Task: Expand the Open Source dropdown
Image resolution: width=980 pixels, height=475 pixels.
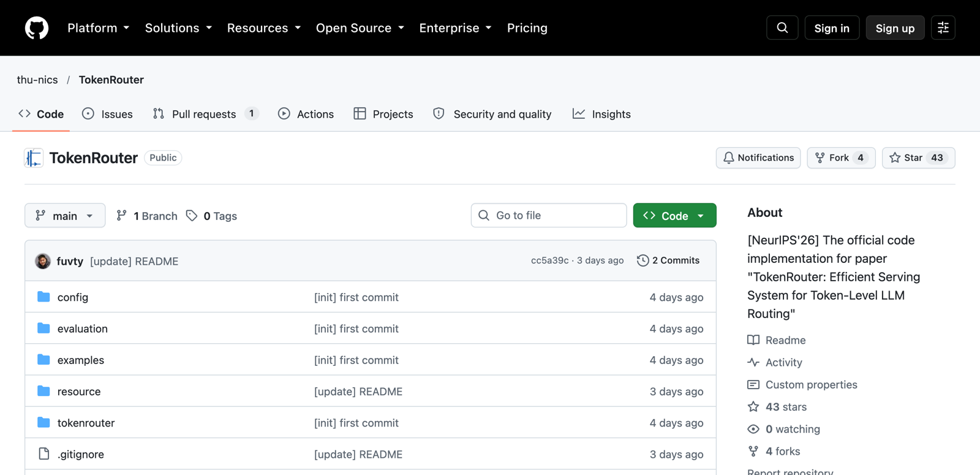Action: click(x=360, y=28)
